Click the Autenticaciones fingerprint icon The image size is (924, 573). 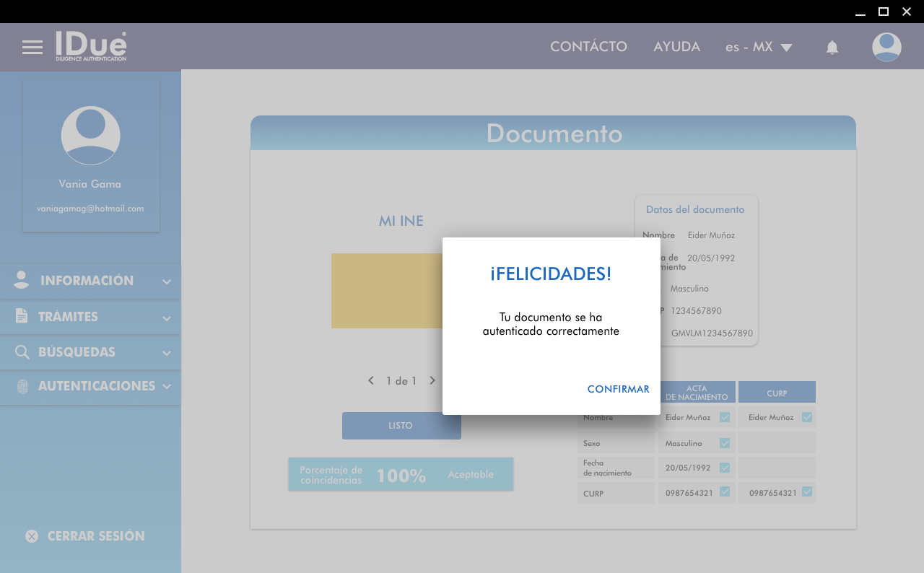[22, 387]
